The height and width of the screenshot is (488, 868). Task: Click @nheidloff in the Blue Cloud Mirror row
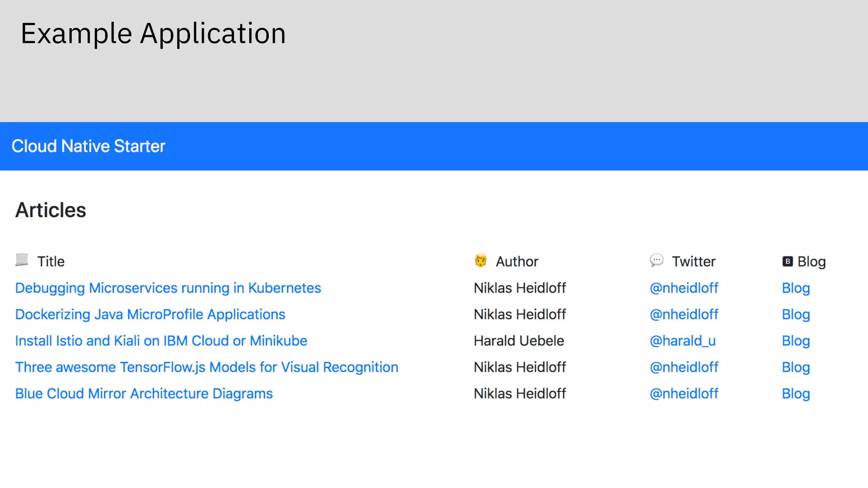[x=684, y=394]
